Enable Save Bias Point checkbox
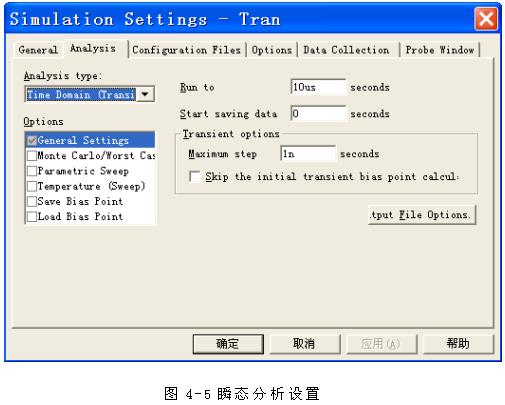The image size is (505, 405). 32,201
